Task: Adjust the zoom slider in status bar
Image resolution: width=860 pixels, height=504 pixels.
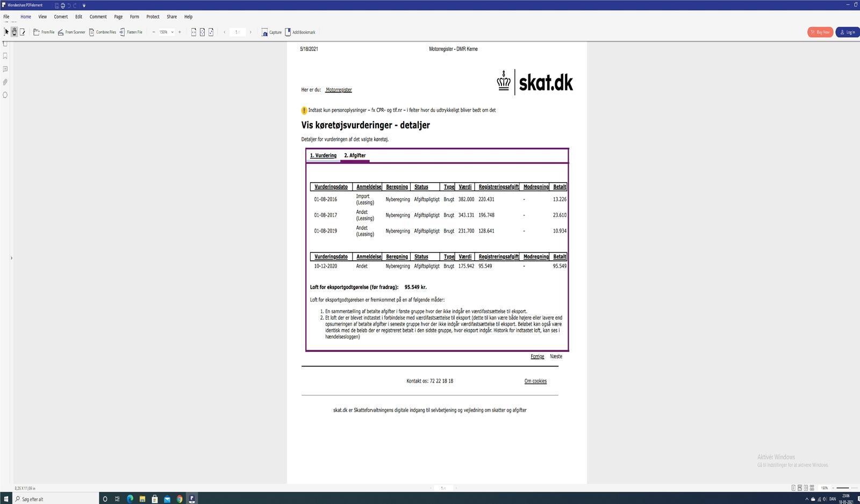Action: (x=843, y=488)
